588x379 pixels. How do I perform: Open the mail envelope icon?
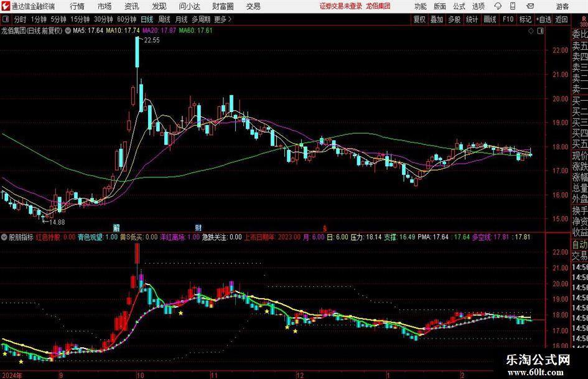[530, 6]
